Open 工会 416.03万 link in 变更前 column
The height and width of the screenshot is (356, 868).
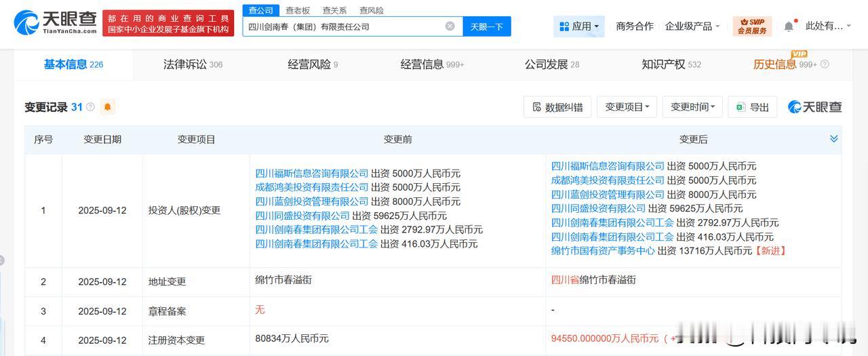[x=316, y=243]
